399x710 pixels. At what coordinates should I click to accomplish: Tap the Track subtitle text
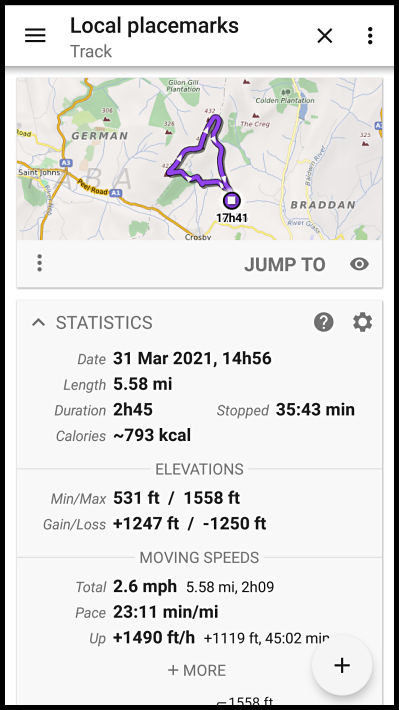(91, 51)
